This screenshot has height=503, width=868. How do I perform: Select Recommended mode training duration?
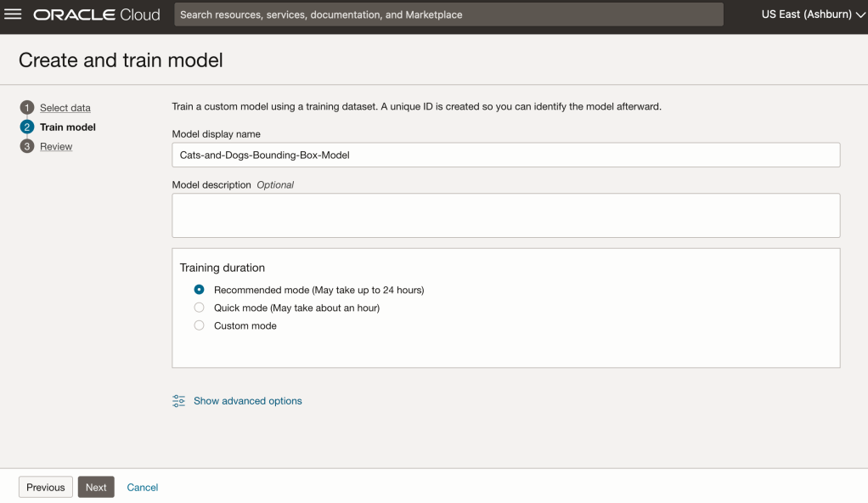[x=200, y=290]
